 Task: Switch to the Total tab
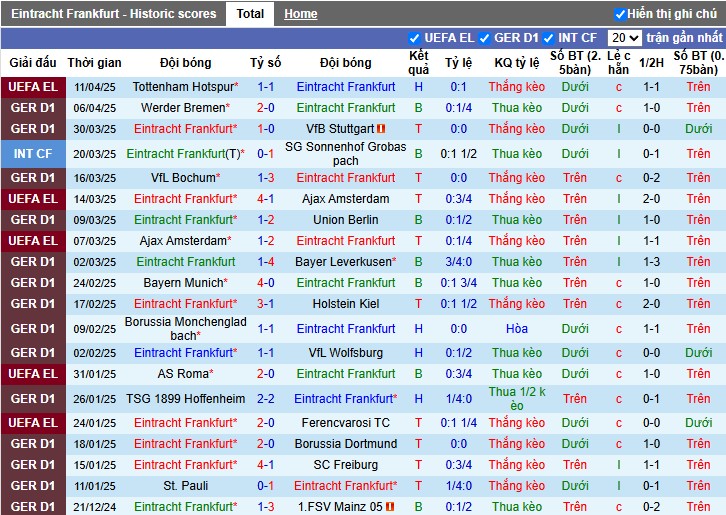[250, 14]
